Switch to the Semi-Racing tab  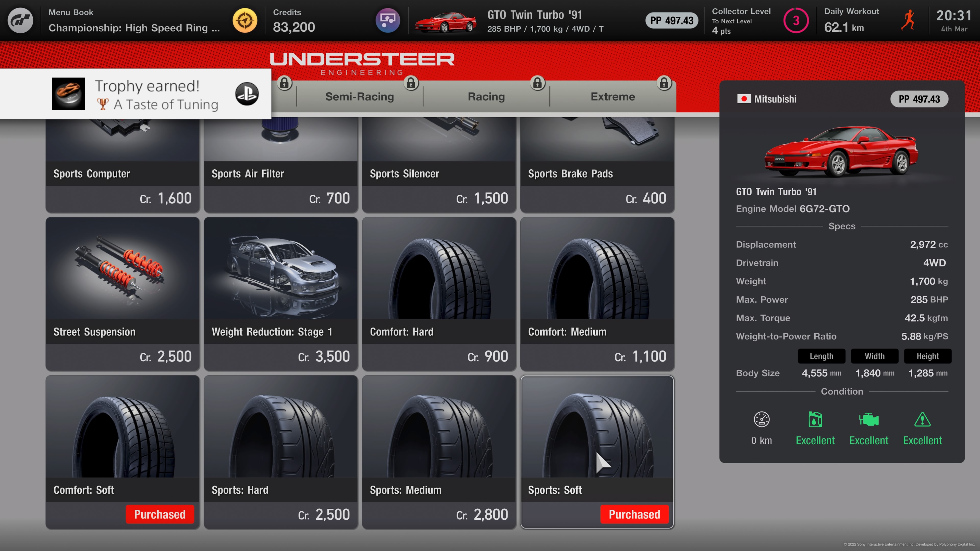coord(360,97)
